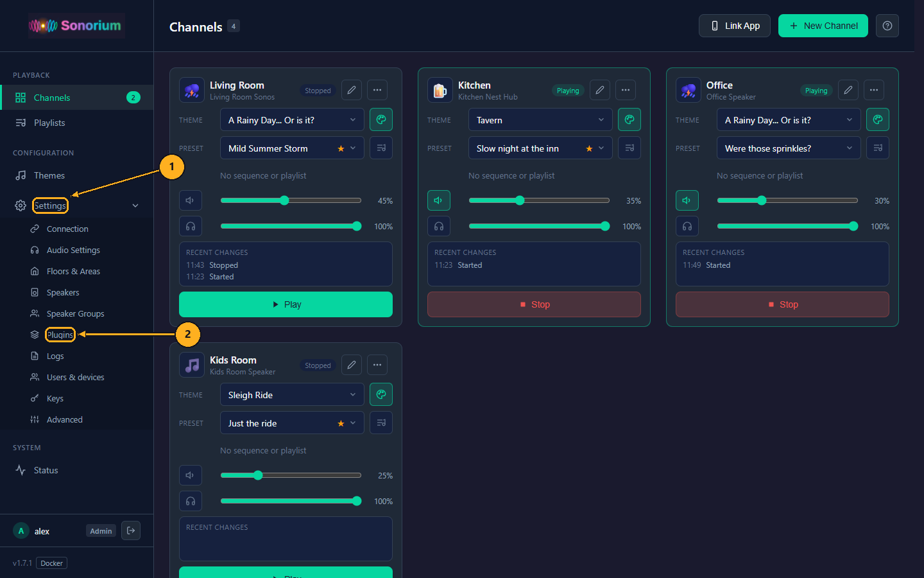
Task: Edit the Kitchen channel with pencil icon
Action: tap(600, 90)
